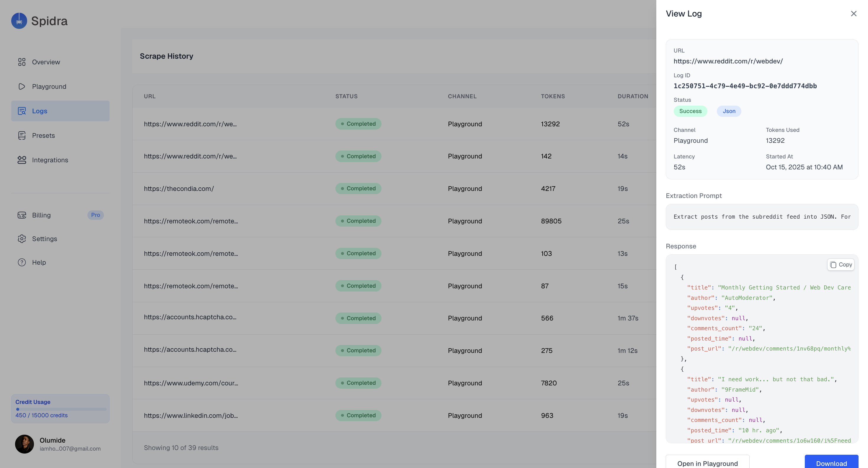Image resolution: width=868 pixels, height=468 pixels.
Task: Click the Spidra spider logo icon
Action: click(x=19, y=21)
